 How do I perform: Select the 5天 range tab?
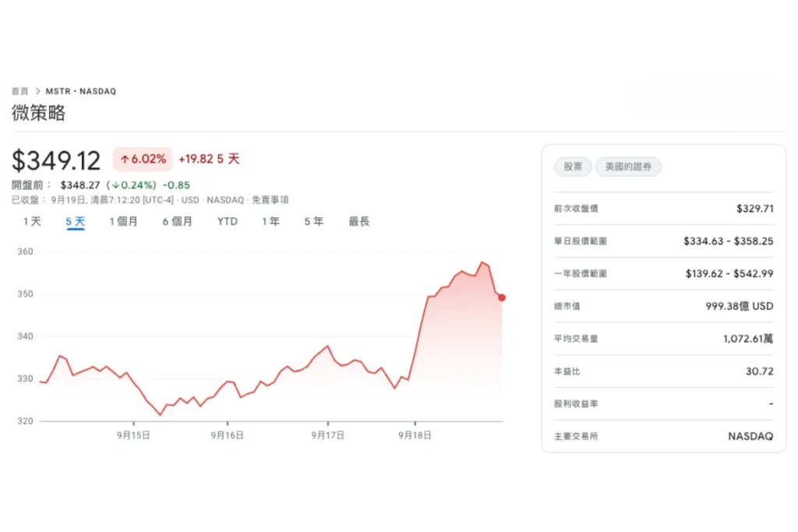[x=76, y=222]
